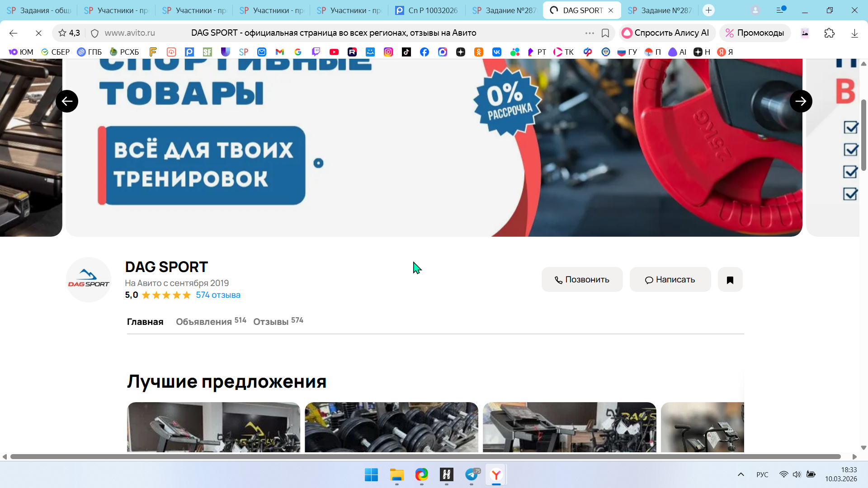Open the browser sidebar menu icon
This screenshot has height=488, width=868.
pos(781,10)
